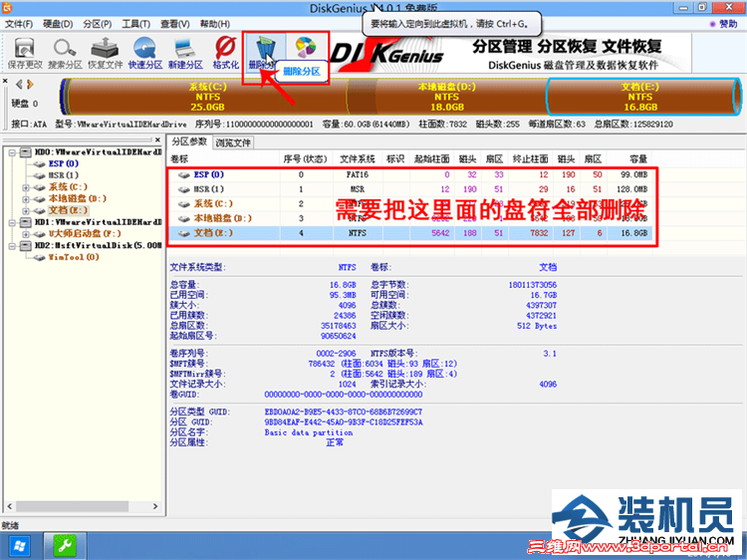
Task: Select the 文档(E:) partition in disk bar
Action: coord(640,97)
